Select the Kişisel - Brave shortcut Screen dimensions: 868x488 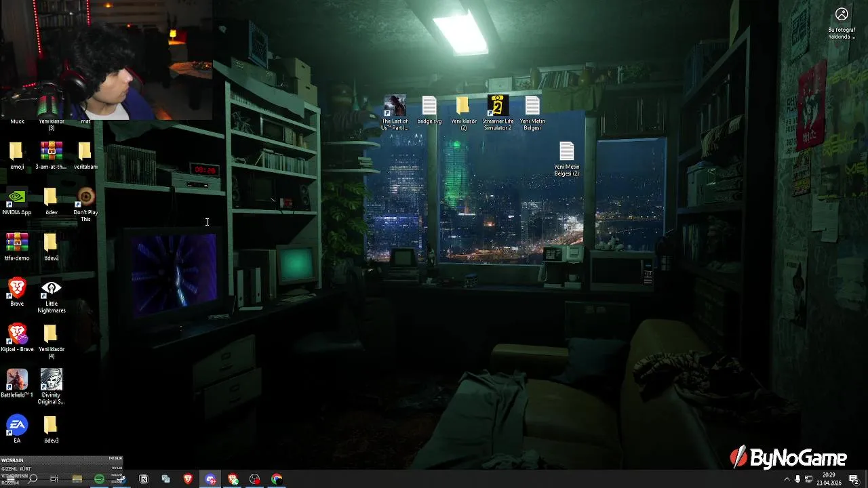[x=17, y=338]
